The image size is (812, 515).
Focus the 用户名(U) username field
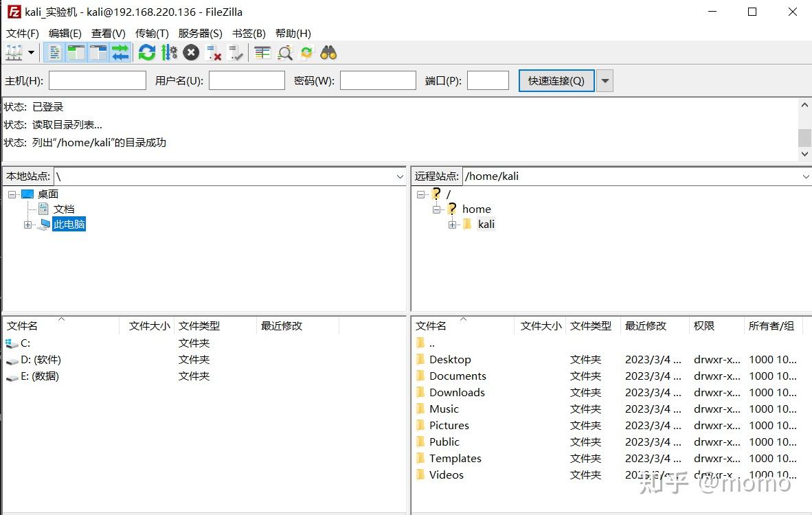247,80
